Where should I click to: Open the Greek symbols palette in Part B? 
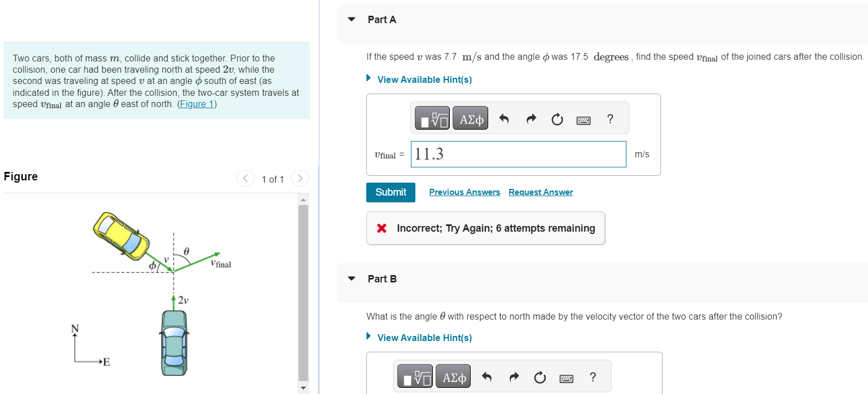tap(453, 376)
